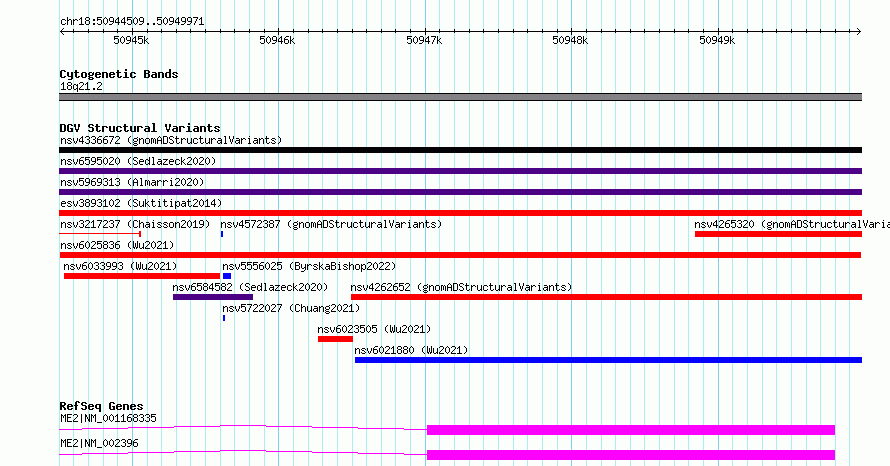Click the gray 18q21.2 cytogenetic band bar
The height and width of the screenshot is (466, 890).
pyautogui.click(x=460, y=97)
